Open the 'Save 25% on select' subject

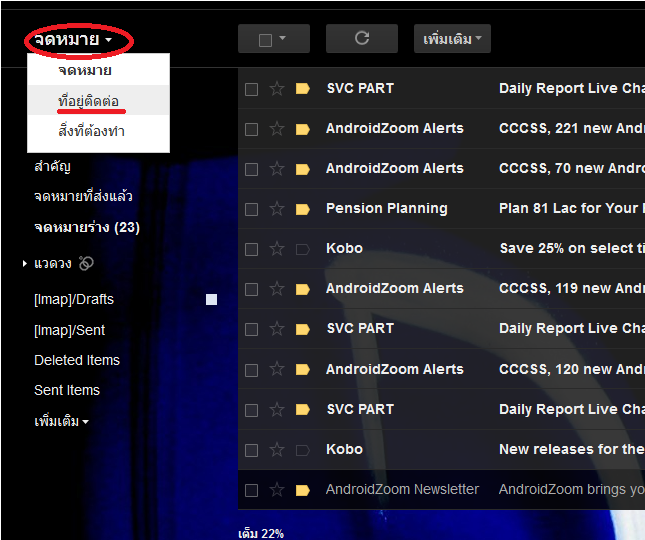[x=572, y=248]
